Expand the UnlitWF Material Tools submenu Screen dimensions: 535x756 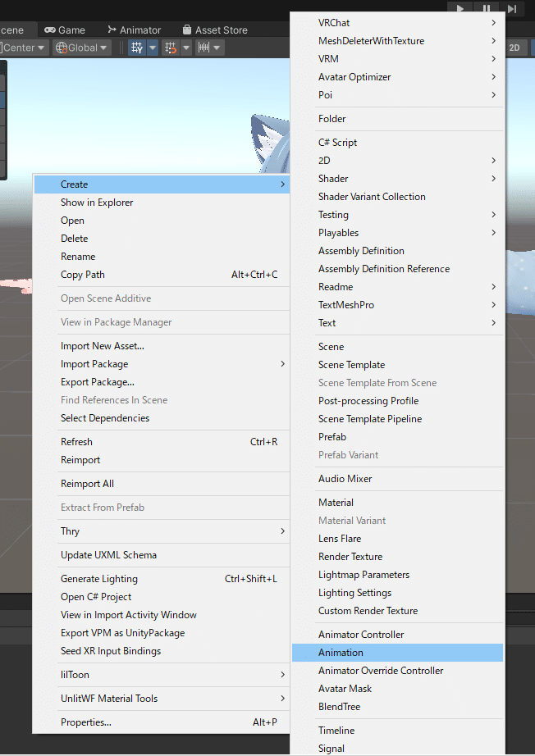pyautogui.click(x=162, y=699)
